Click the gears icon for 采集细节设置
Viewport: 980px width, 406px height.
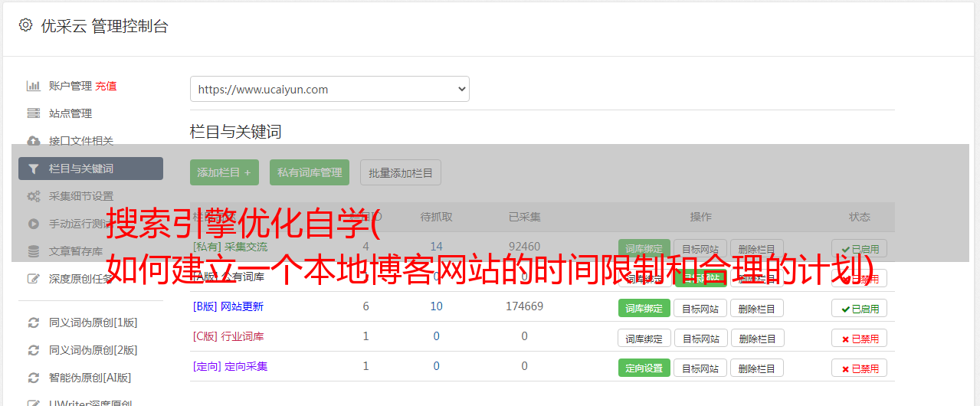34,196
